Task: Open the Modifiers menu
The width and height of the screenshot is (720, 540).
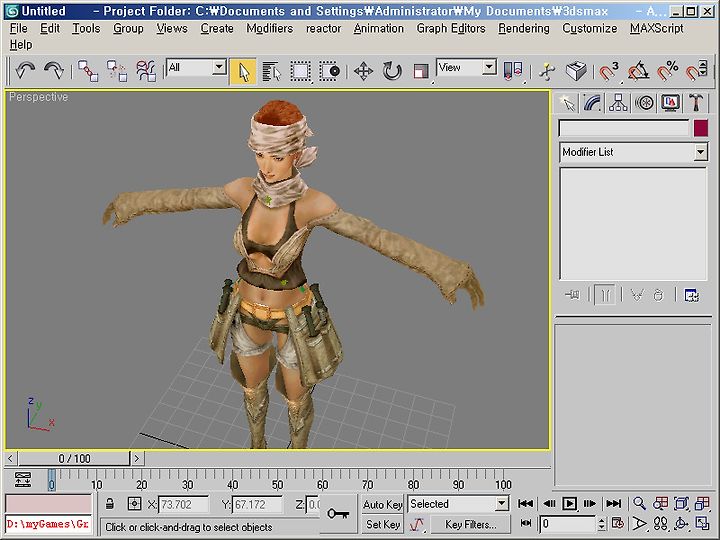Action: 270,28
